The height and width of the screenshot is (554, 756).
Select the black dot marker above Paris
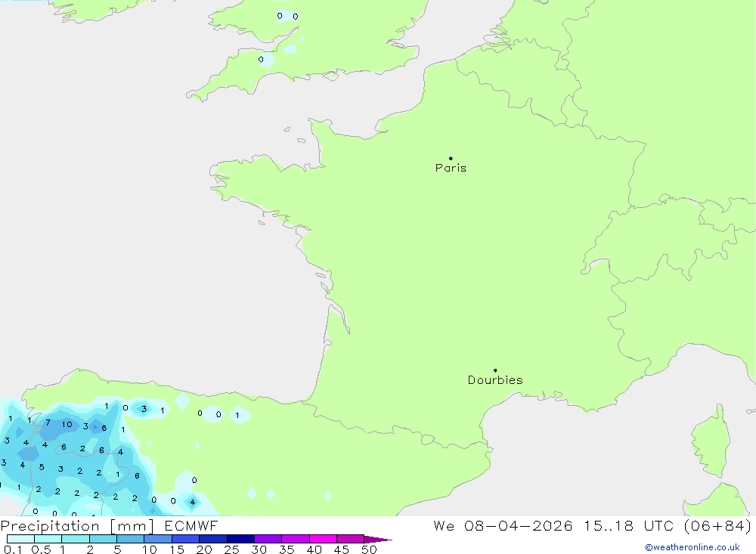(x=451, y=158)
